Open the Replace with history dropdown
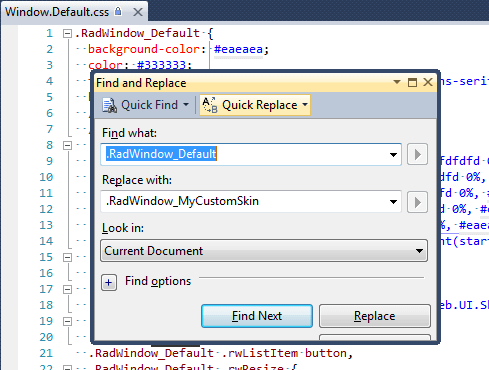The image size is (489, 370). point(393,202)
